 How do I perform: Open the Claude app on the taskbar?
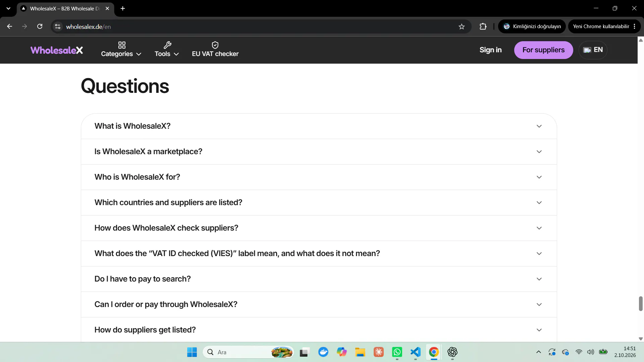(x=379, y=352)
